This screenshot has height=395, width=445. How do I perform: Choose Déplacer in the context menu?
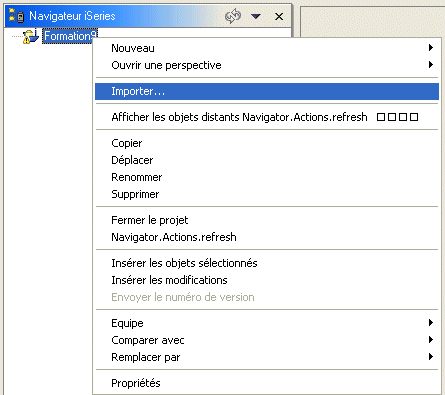coord(267,160)
